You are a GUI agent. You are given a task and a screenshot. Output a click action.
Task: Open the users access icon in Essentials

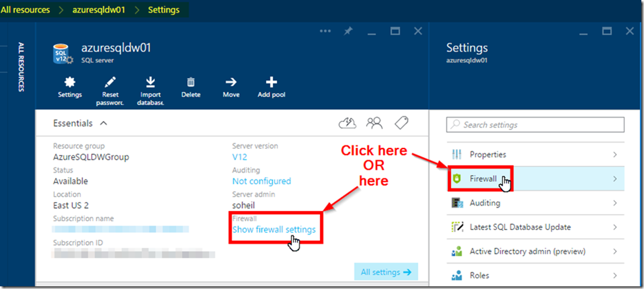pyautogui.click(x=374, y=123)
